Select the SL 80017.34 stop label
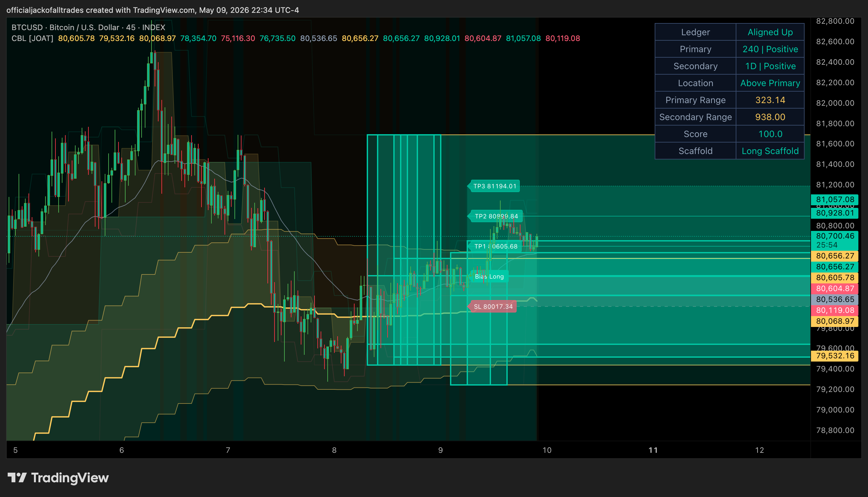The height and width of the screenshot is (497, 868). [x=492, y=306]
